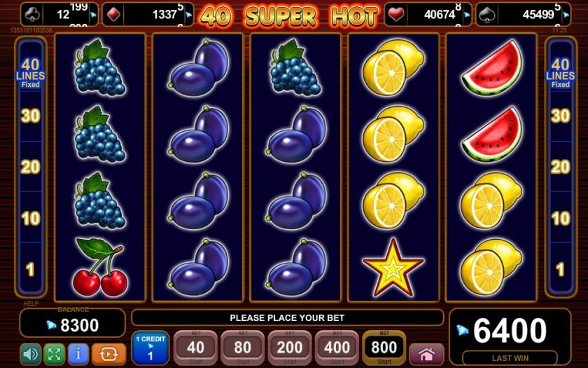The width and height of the screenshot is (588, 368).
Task: Toggle fullscreen using the green arrows icon
Action: tap(55, 353)
